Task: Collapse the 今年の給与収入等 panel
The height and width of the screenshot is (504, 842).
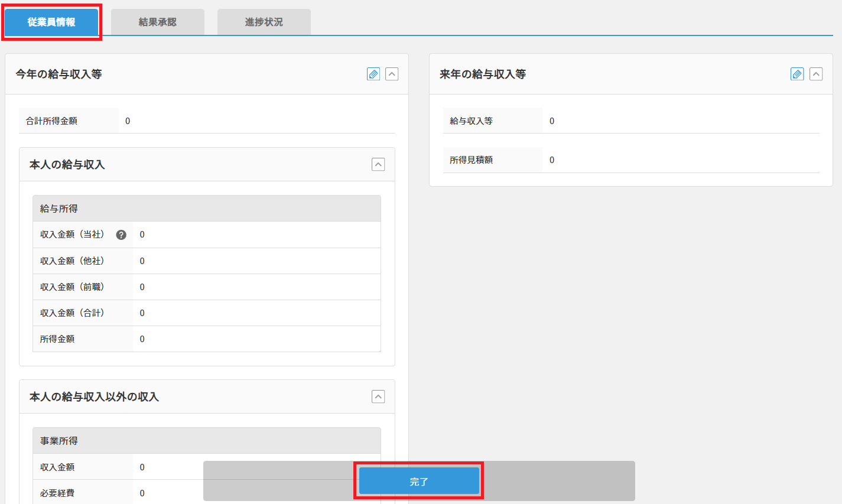Action: click(x=392, y=74)
